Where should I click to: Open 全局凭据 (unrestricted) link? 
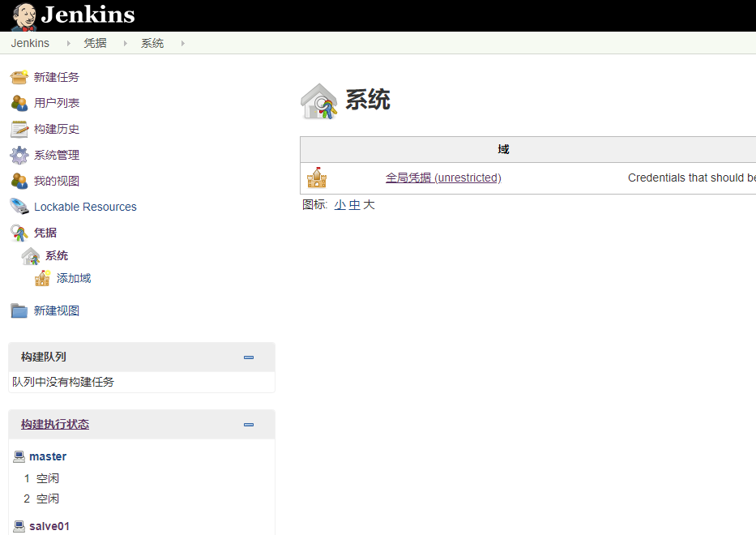click(x=443, y=178)
